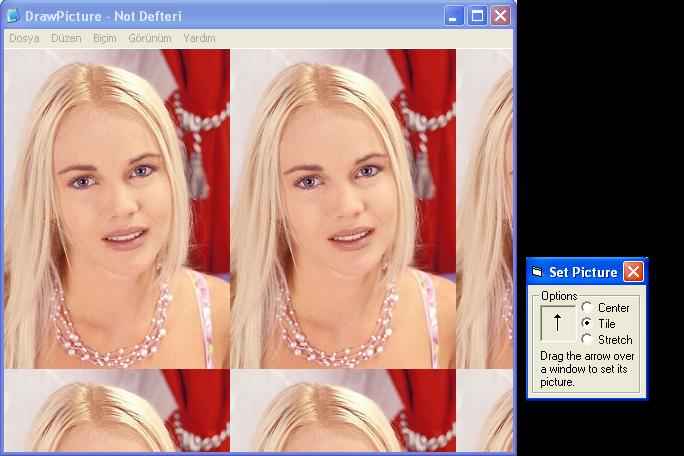Open the Yardım menu

pos(199,38)
